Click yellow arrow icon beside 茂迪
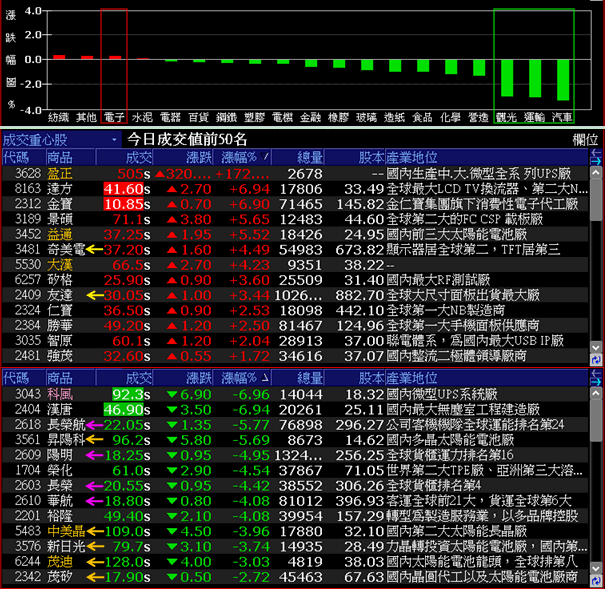The image size is (605, 589). [95, 562]
